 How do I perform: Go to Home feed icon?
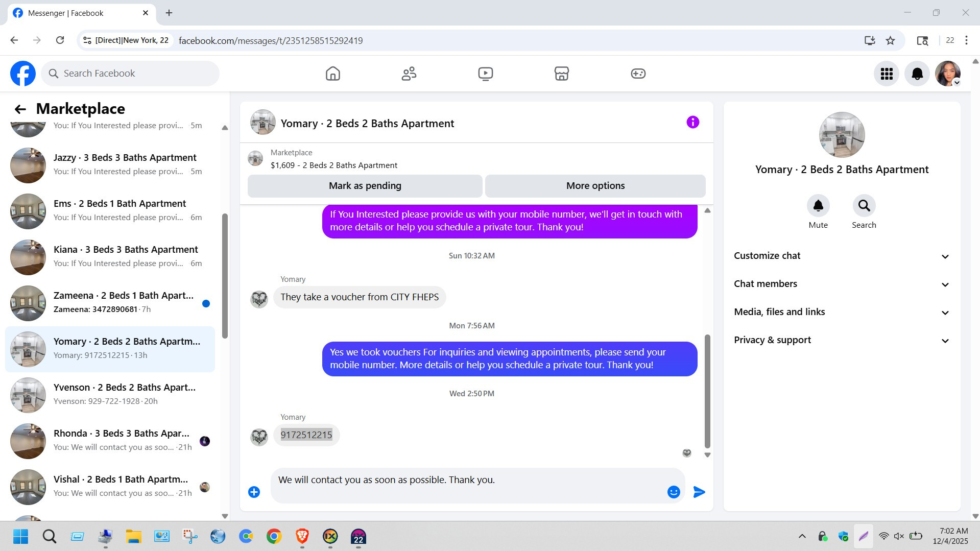tap(332, 74)
